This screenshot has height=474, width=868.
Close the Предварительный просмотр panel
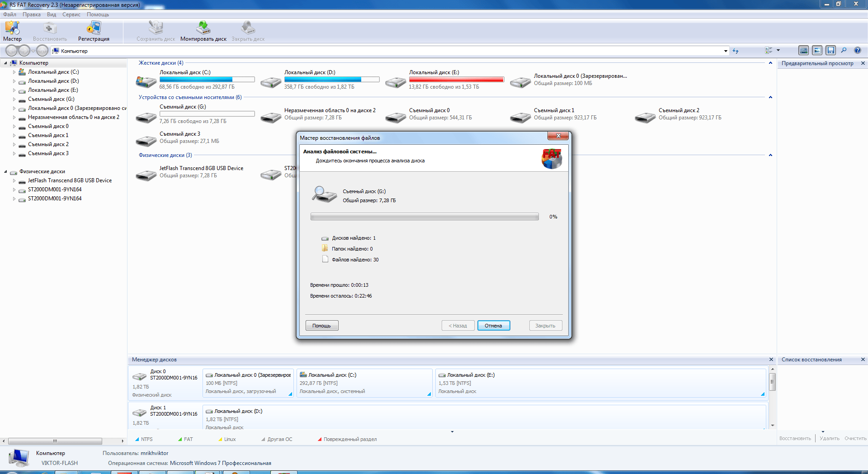863,63
